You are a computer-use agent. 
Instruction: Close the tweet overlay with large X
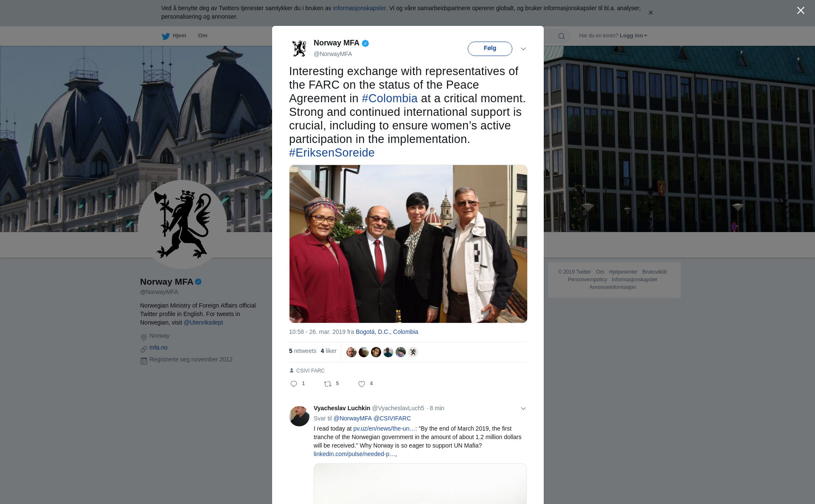801,11
